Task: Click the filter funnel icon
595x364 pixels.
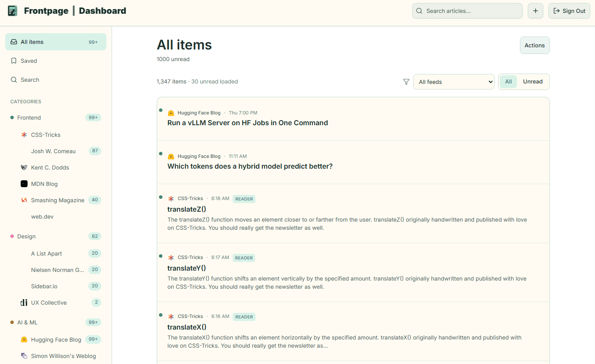Action: pos(406,82)
